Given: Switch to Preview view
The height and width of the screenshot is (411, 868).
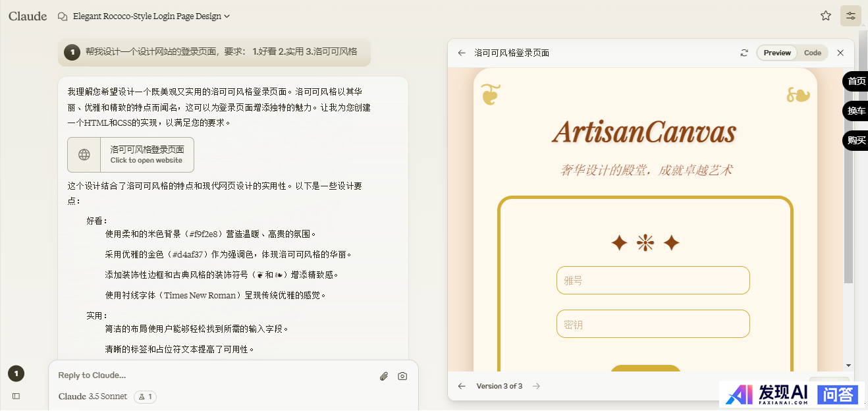Looking at the screenshot, I should [777, 53].
